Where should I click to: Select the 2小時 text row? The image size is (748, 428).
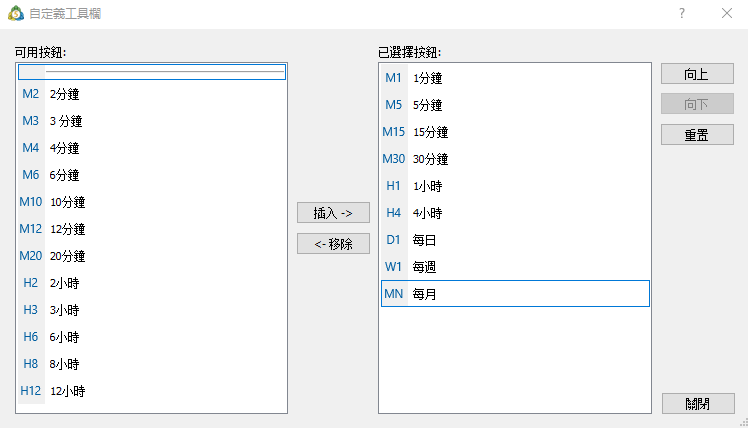(64, 283)
